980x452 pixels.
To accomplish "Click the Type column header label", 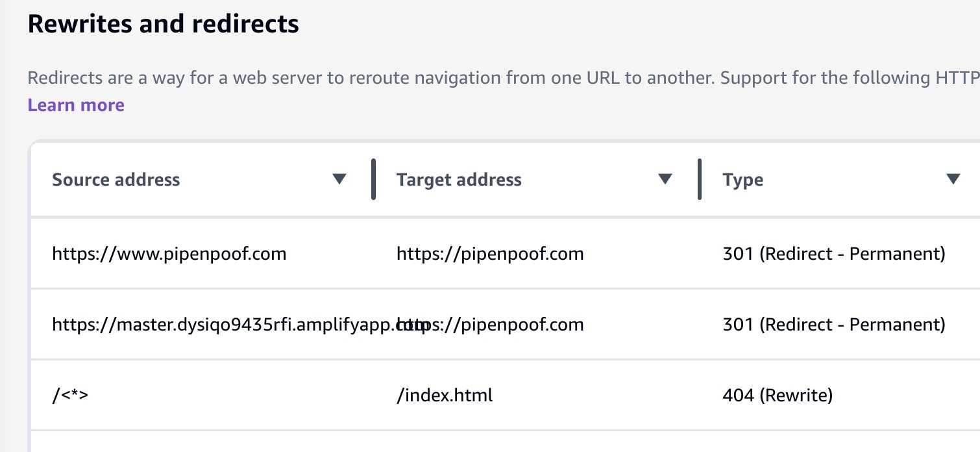I will pos(743,180).
